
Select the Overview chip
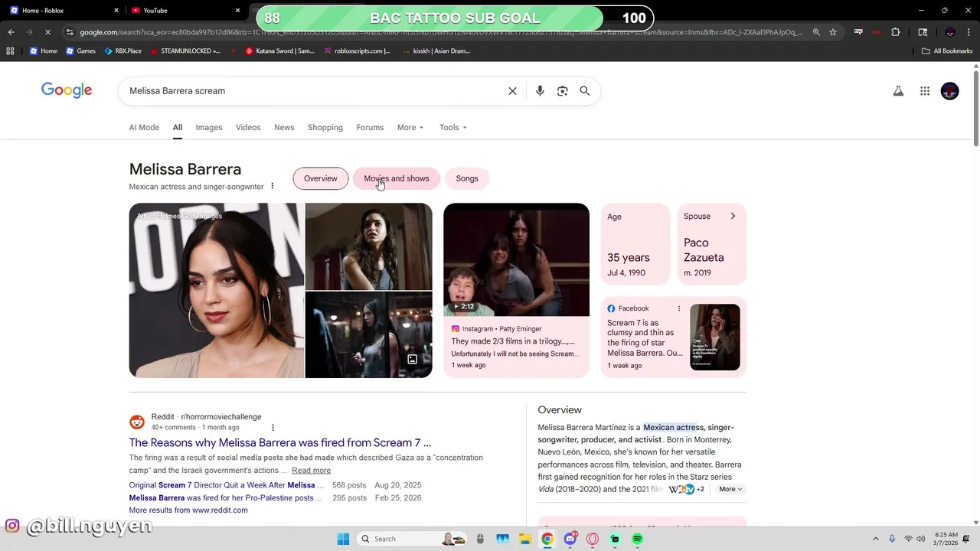pos(320,178)
